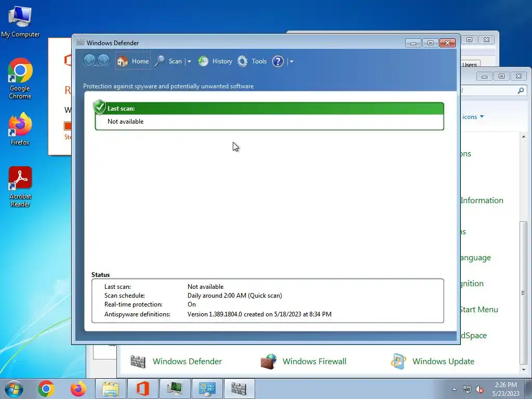The image size is (532, 399).
Task: Start a scan with magnifier icon
Action: pyautogui.click(x=160, y=61)
